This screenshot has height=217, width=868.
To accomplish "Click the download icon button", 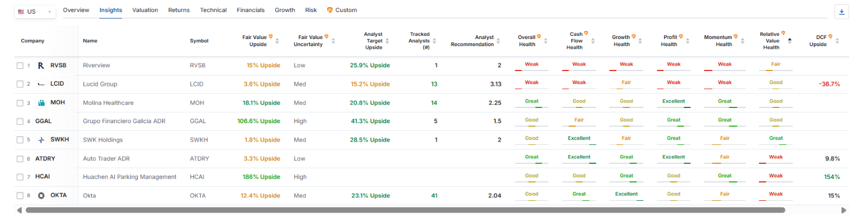I will [841, 11].
